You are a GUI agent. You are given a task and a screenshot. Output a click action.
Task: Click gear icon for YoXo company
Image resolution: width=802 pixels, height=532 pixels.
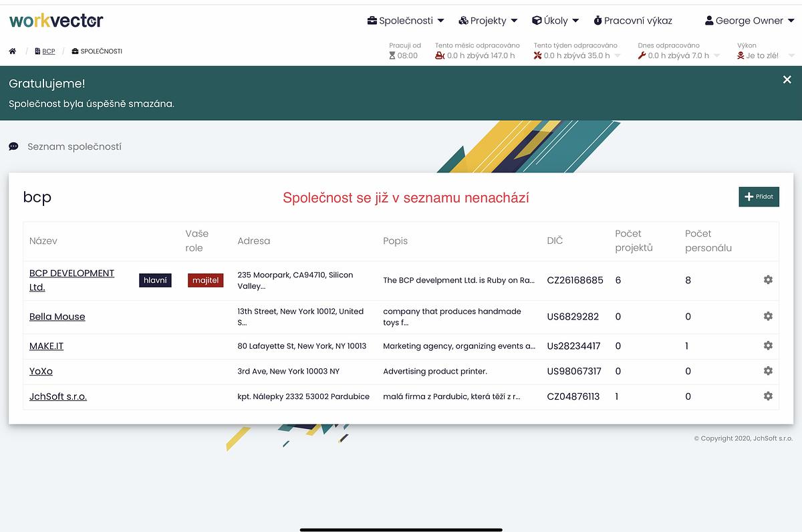coord(768,371)
